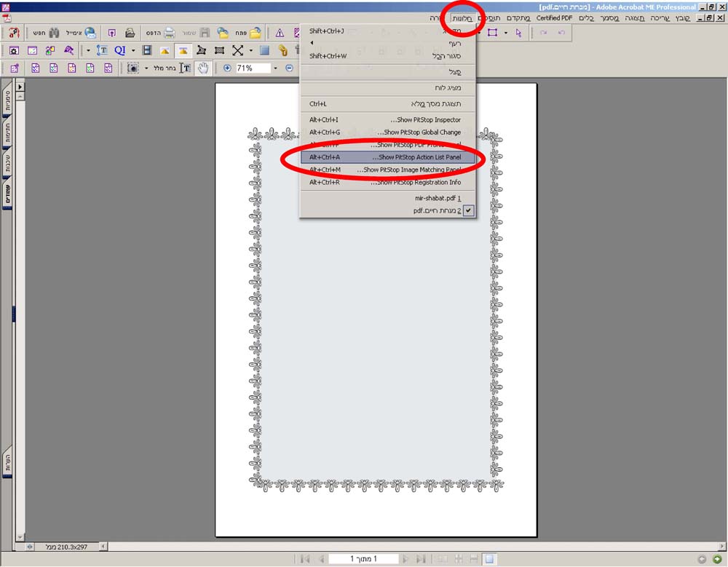This screenshot has height=567, width=728.
Task: Open dropdown arrow next to rectangle selection tool
Action: pos(506,33)
